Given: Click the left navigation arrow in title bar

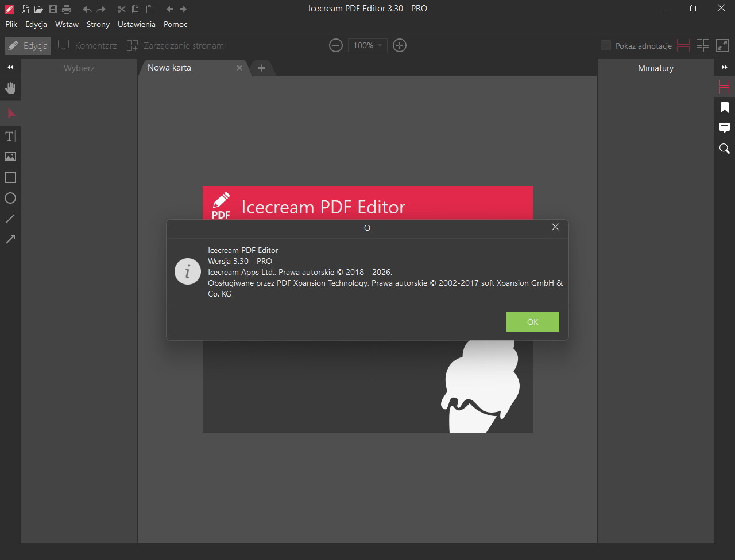Looking at the screenshot, I should pos(169,9).
